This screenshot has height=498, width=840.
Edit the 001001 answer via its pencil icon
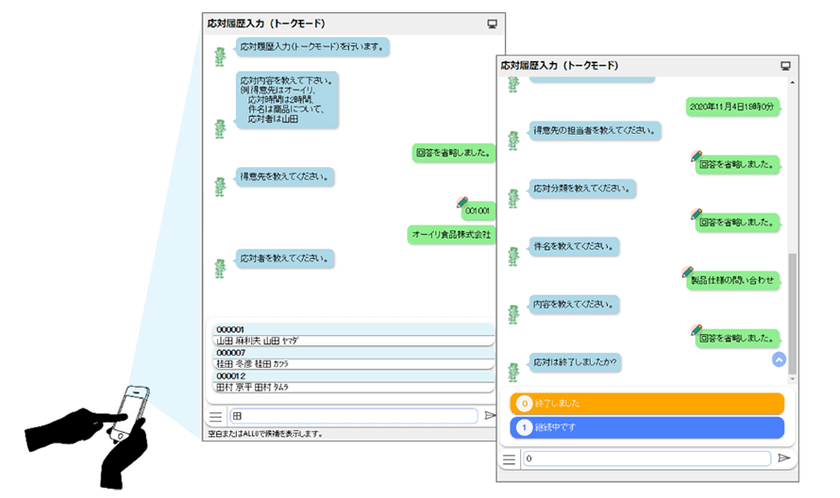(462, 202)
